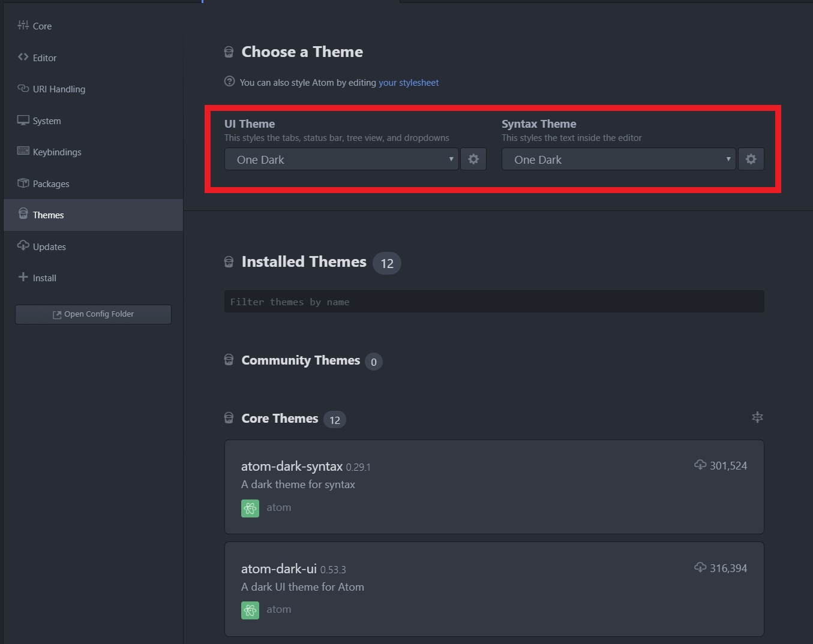This screenshot has width=813, height=644.
Task: Open the UI Theme dropdown
Action: pyautogui.click(x=341, y=159)
